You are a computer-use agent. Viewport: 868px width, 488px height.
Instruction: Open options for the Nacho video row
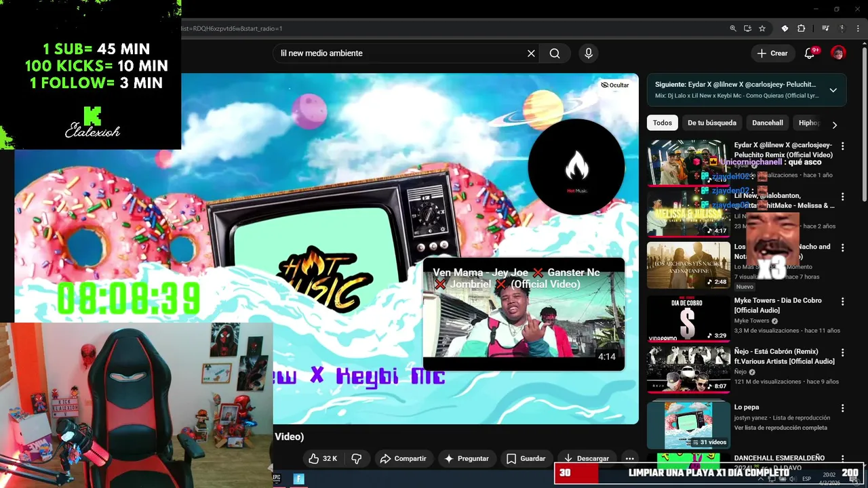pos(843,248)
